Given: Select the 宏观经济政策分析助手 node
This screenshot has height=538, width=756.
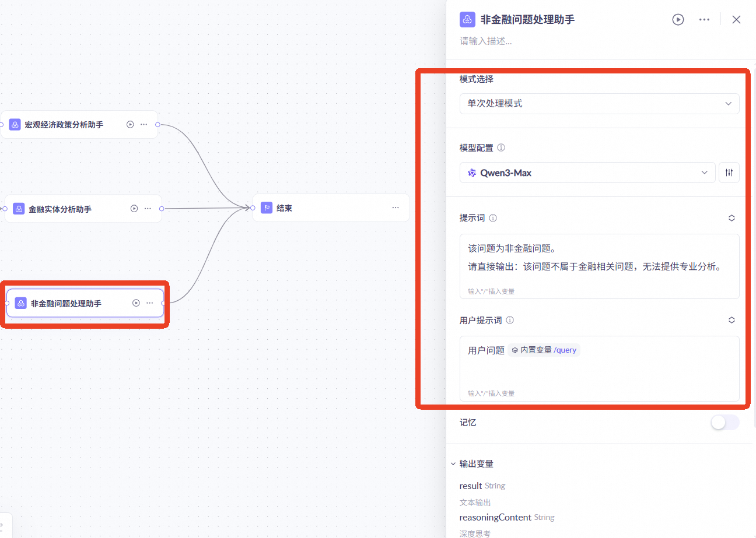Looking at the screenshot, I should click(79, 124).
